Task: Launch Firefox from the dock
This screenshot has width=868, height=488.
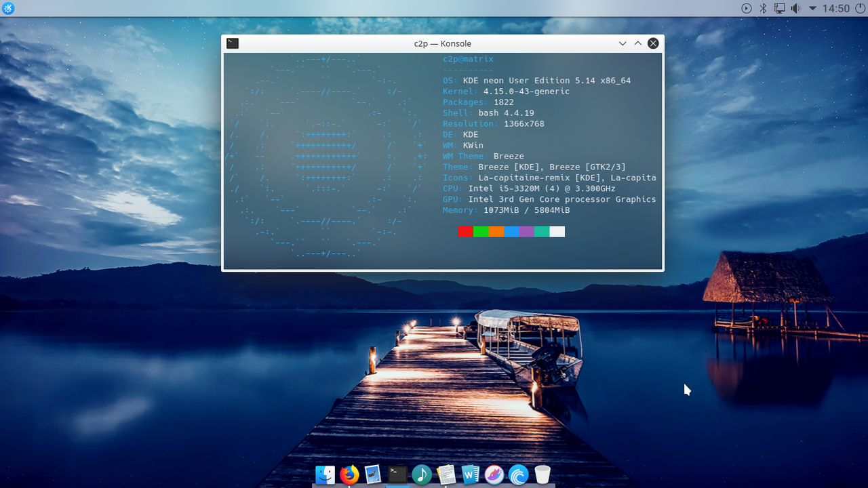Action: (x=349, y=474)
